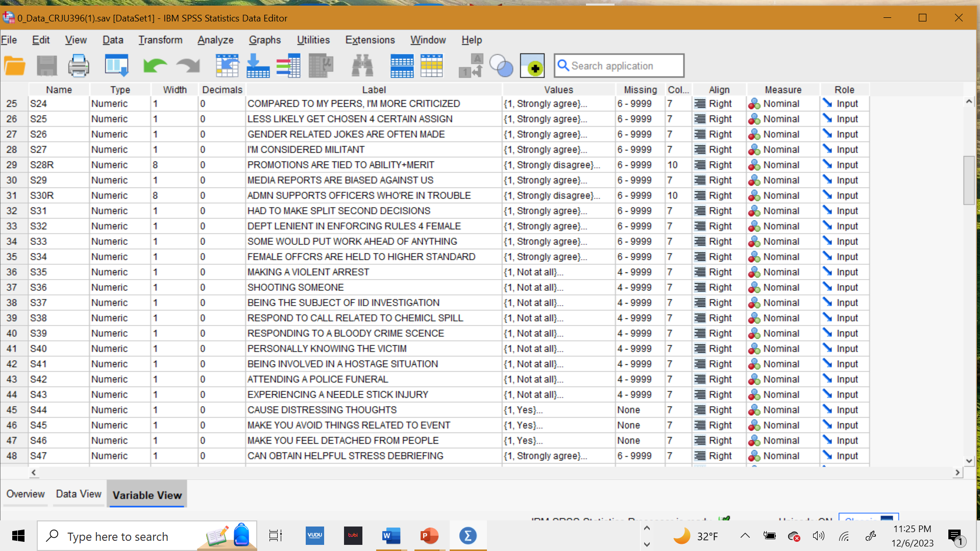This screenshot has height=551, width=980.
Task: Click the Role column header
Action: point(845,90)
